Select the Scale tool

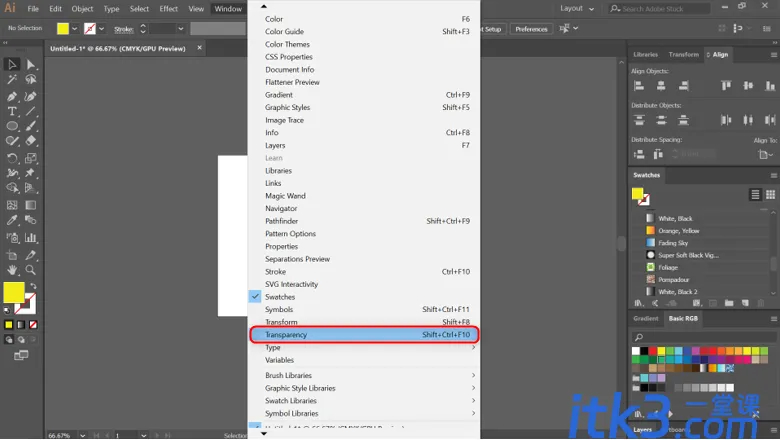pyautogui.click(x=31, y=159)
